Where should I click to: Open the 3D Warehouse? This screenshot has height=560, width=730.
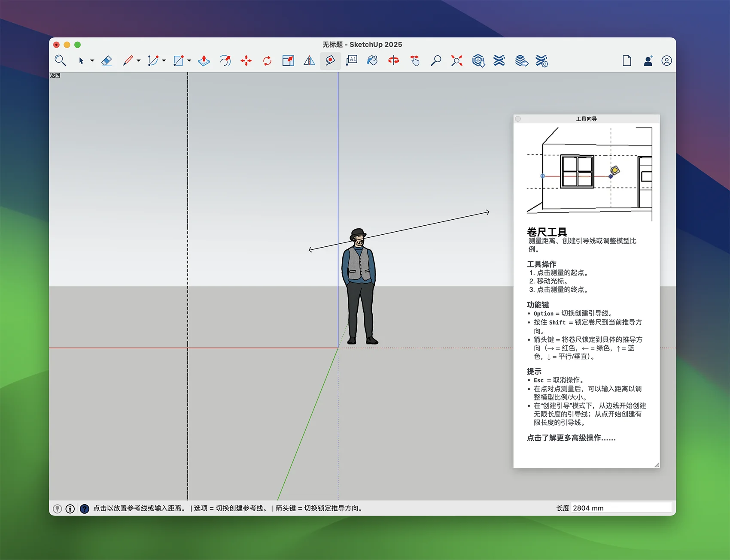pyautogui.click(x=478, y=61)
